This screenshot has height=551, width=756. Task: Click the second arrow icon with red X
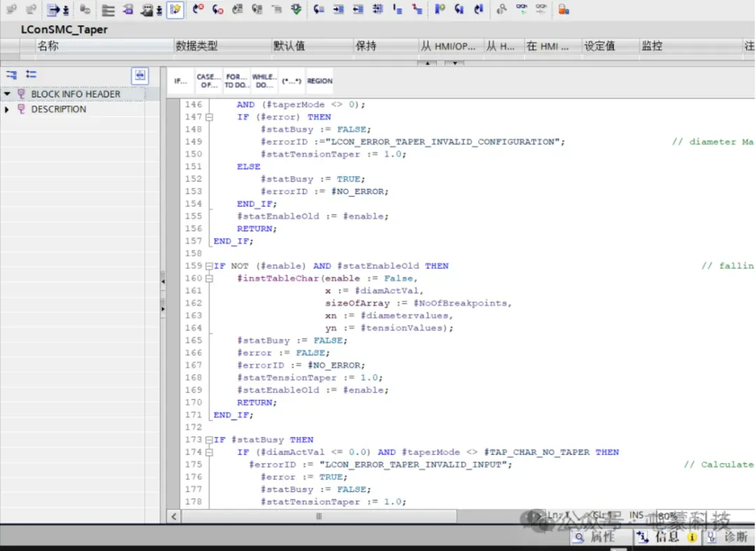pos(218,9)
